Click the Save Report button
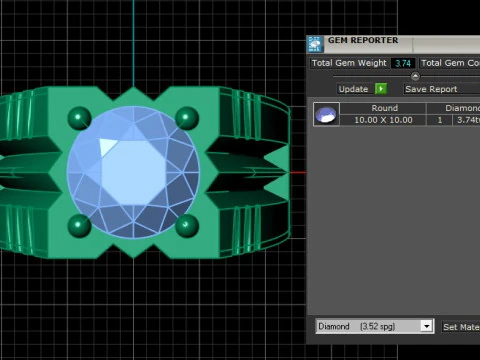This screenshot has height=360, width=480. point(441,89)
